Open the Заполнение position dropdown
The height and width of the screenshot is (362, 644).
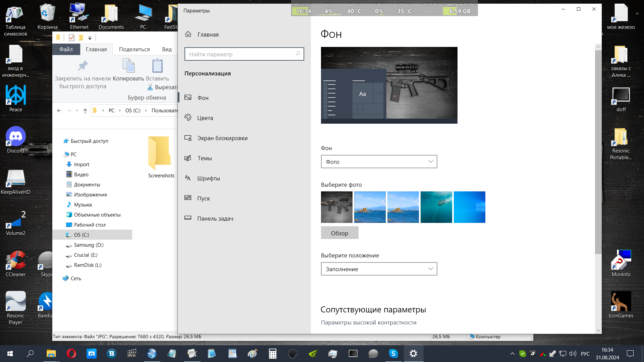(x=379, y=269)
